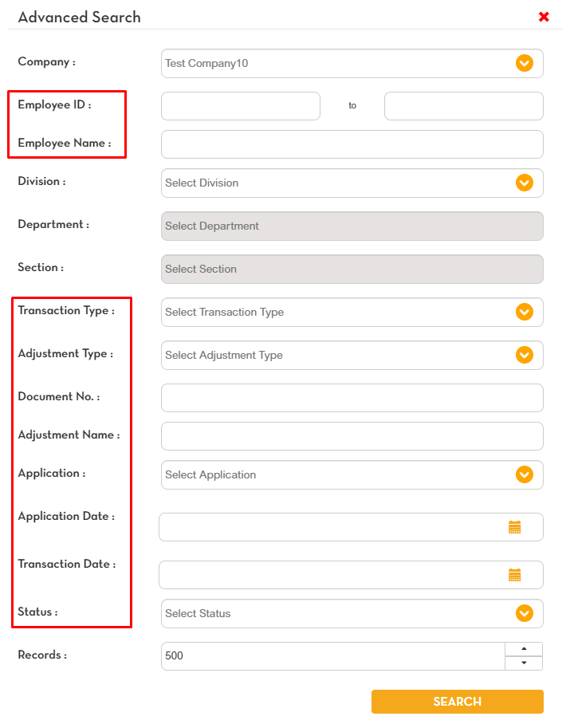
Task: Click the "Application :" label
Action: coord(52,474)
